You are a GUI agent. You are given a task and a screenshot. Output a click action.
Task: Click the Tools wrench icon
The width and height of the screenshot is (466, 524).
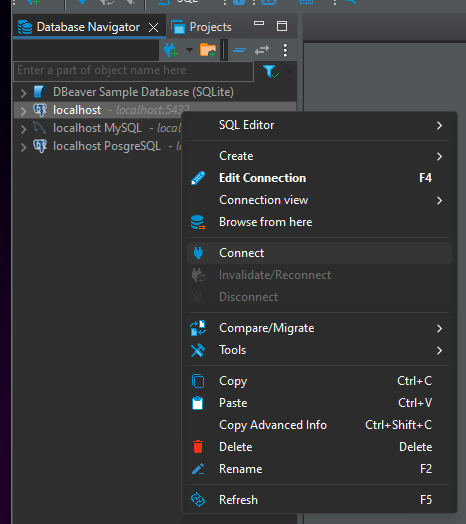(198, 350)
